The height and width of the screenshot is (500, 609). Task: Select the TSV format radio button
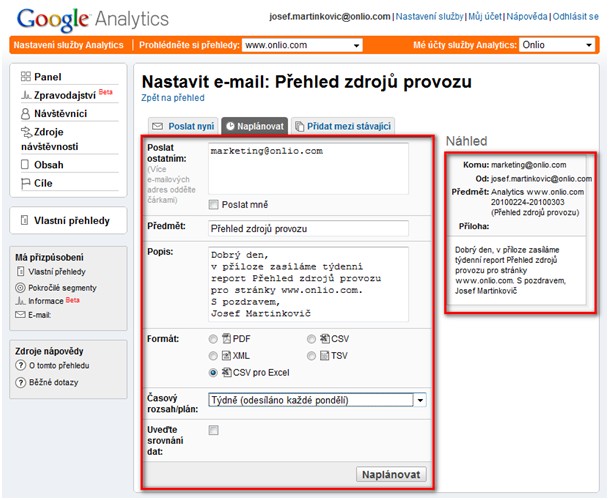(311, 355)
